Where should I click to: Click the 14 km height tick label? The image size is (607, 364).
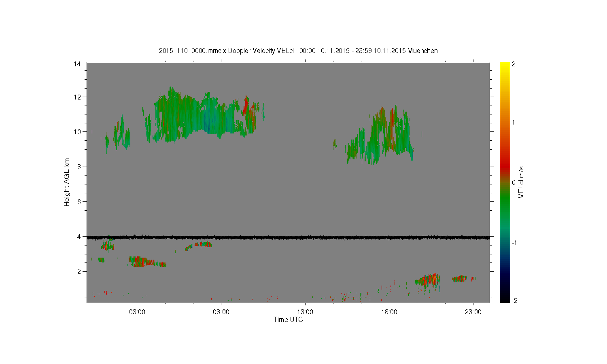click(x=77, y=64)
